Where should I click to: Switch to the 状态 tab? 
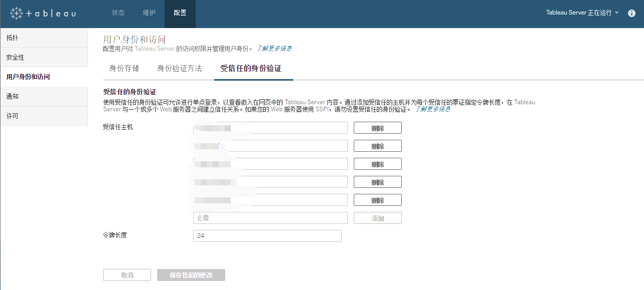(x=118, y=14)
